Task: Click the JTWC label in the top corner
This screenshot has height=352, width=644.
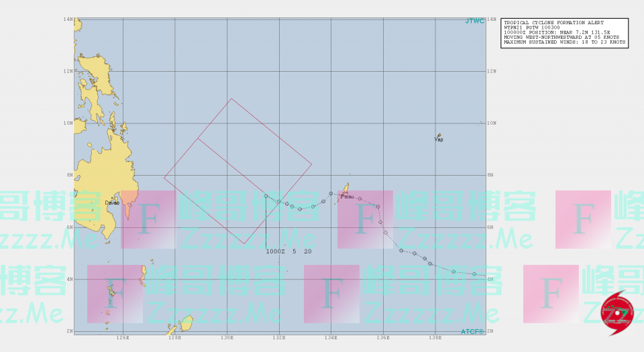Action: coord(474,21)
